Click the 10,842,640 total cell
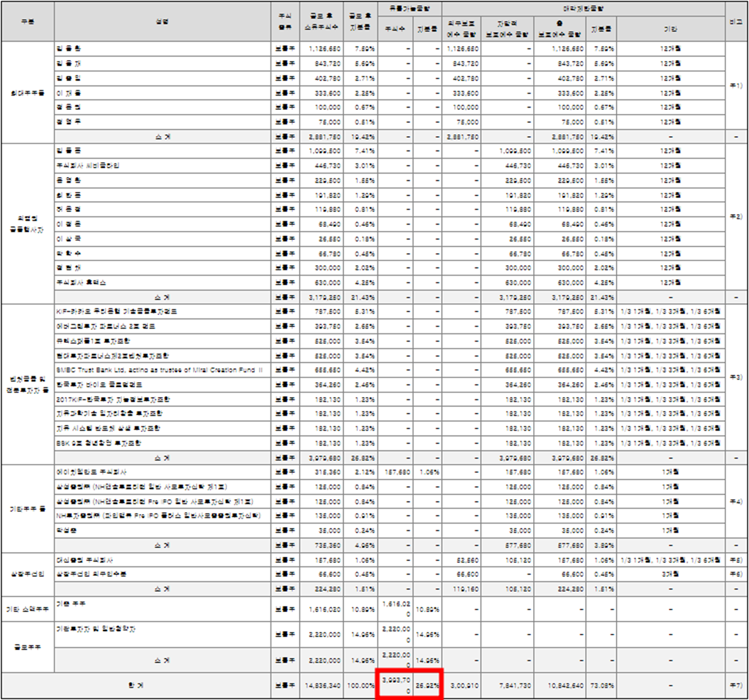 560,686
